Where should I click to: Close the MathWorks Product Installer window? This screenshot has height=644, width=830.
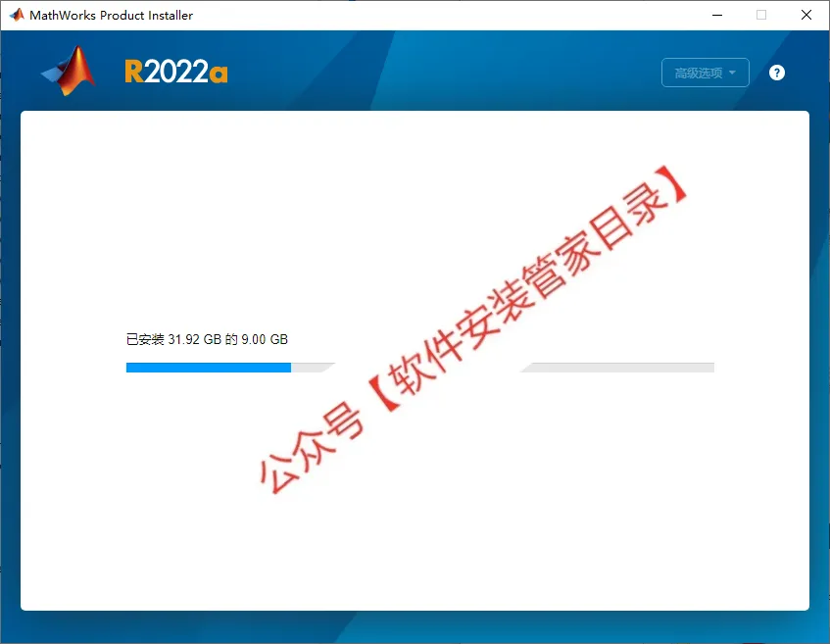pos(806,15)
